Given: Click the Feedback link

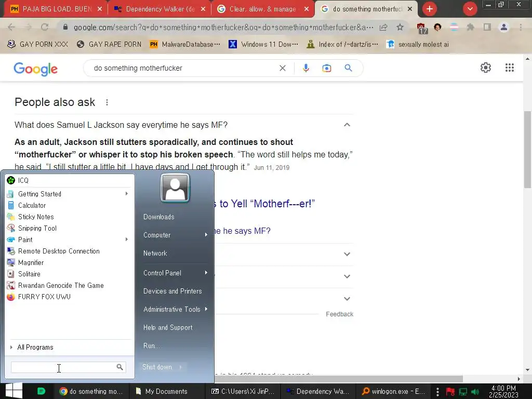Looking at the screenshot, I should [x=339, y=314].
